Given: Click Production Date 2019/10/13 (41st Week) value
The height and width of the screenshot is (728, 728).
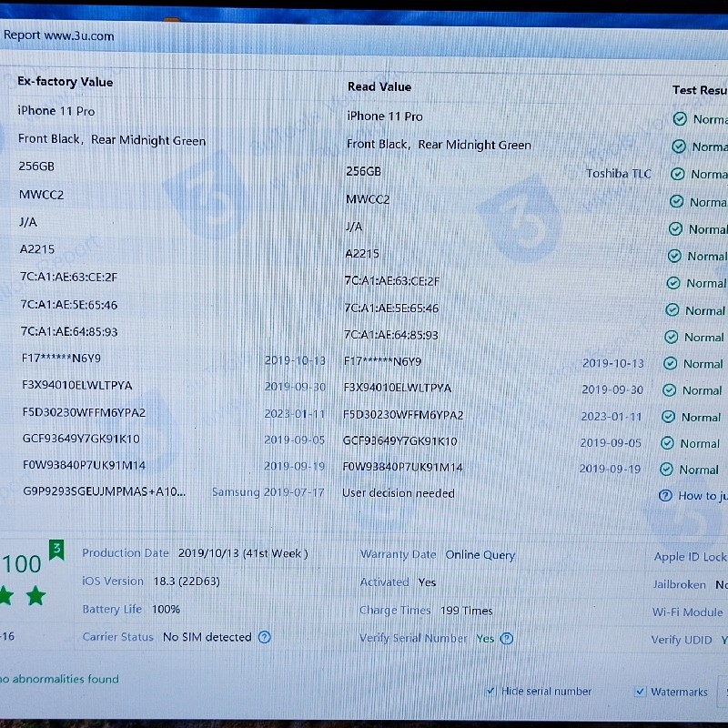Looking at the screenshot, I should (x=243, y=553).
